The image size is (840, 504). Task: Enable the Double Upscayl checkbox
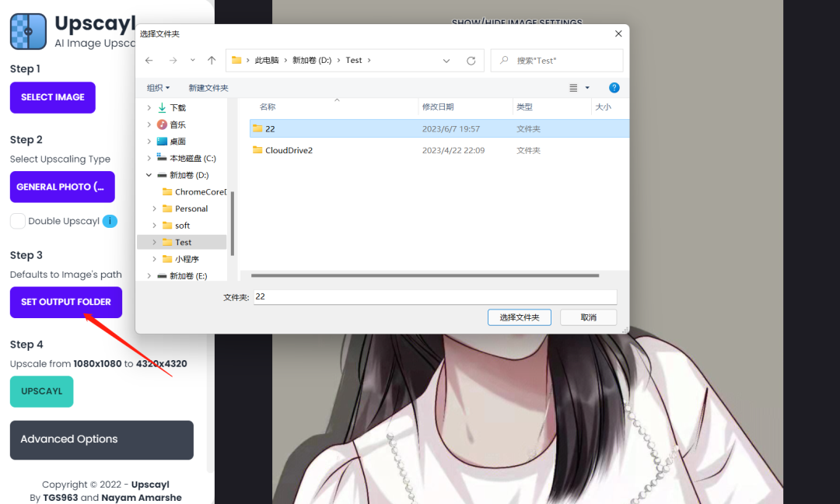point(17,221)
